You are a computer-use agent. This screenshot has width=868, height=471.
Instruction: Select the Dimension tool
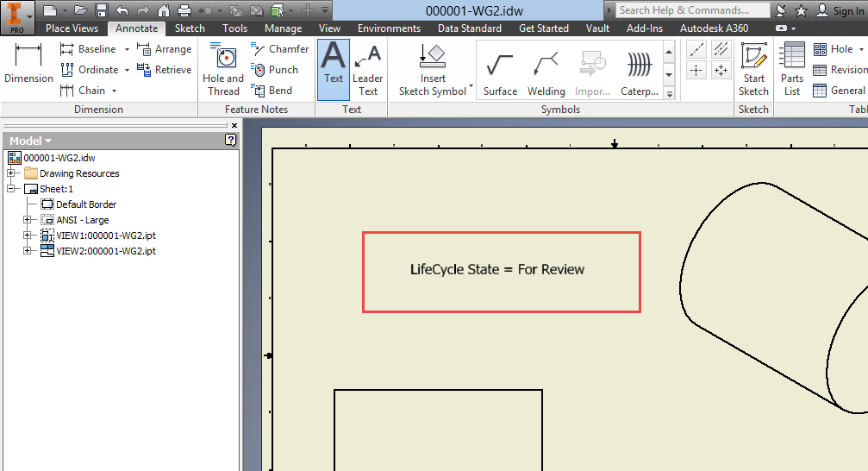(x=28, y=64)
